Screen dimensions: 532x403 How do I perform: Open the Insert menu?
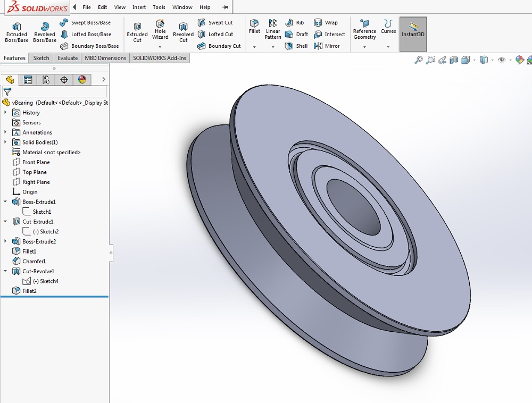click(x=139, y=7)
